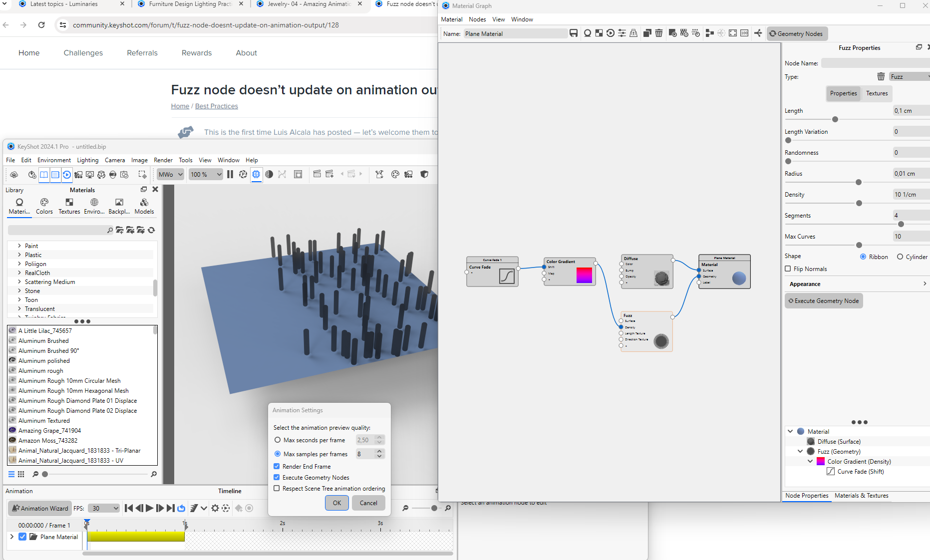Image resolution: width=930 pixels, height=560 pixels.
Task: Open the FPS dropdown set to 30
Action: (104, 508)
